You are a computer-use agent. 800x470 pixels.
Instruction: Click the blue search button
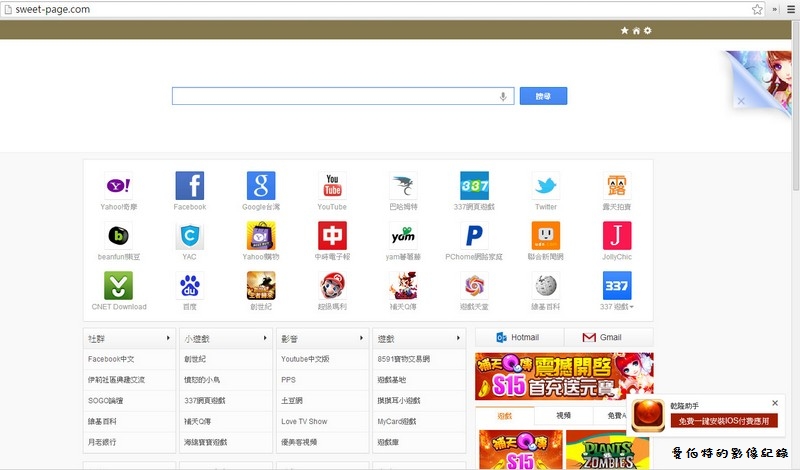pos(543,96)
